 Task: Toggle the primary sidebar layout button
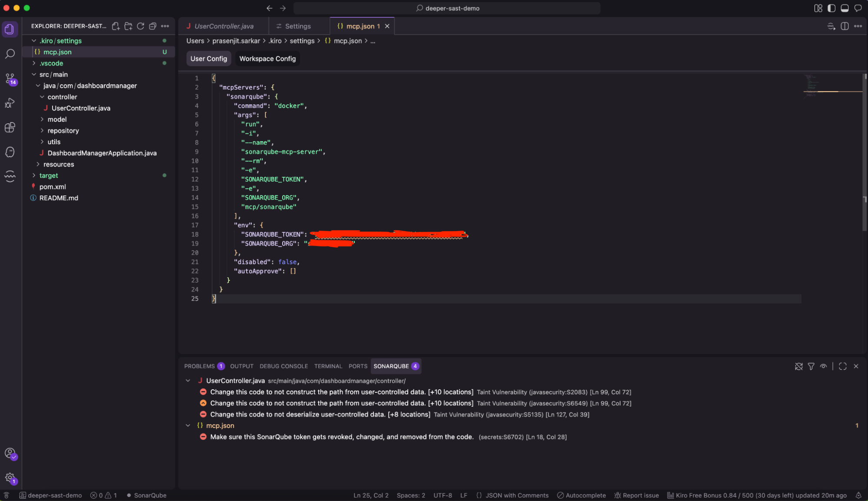(831, 8)
